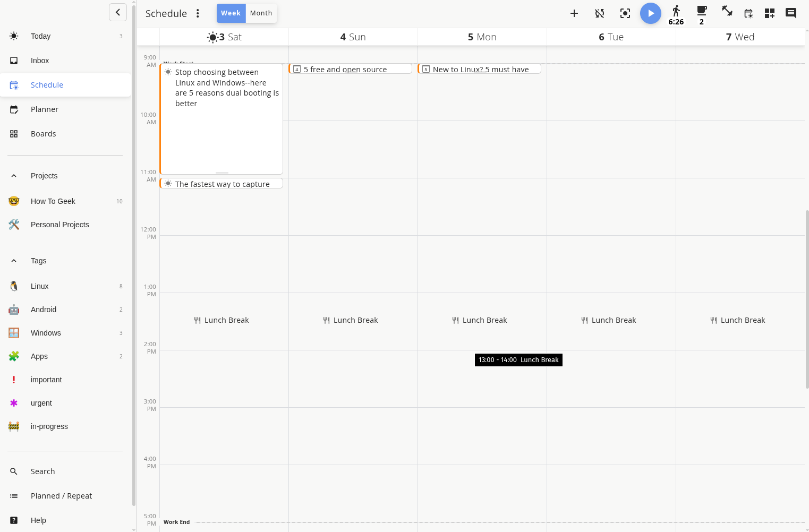
Task: Open the in-progress tag
Action: 66,426
